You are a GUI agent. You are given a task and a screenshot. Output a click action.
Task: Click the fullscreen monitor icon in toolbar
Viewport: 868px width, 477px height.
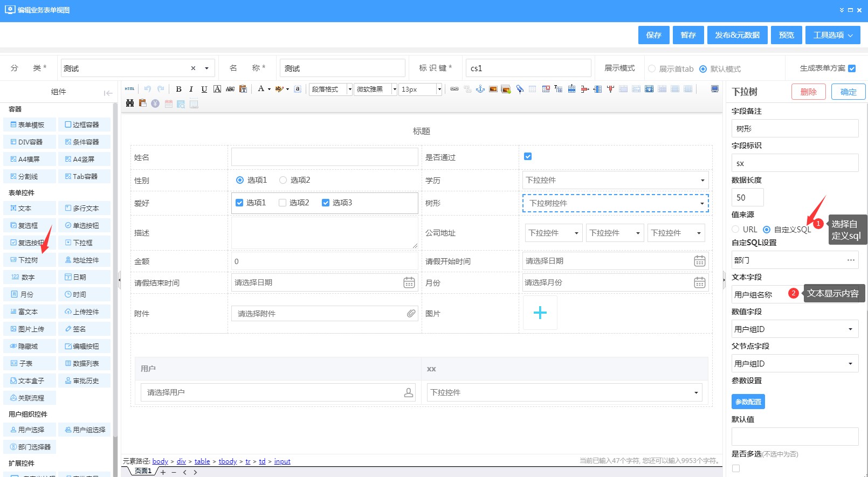[715, 89]
